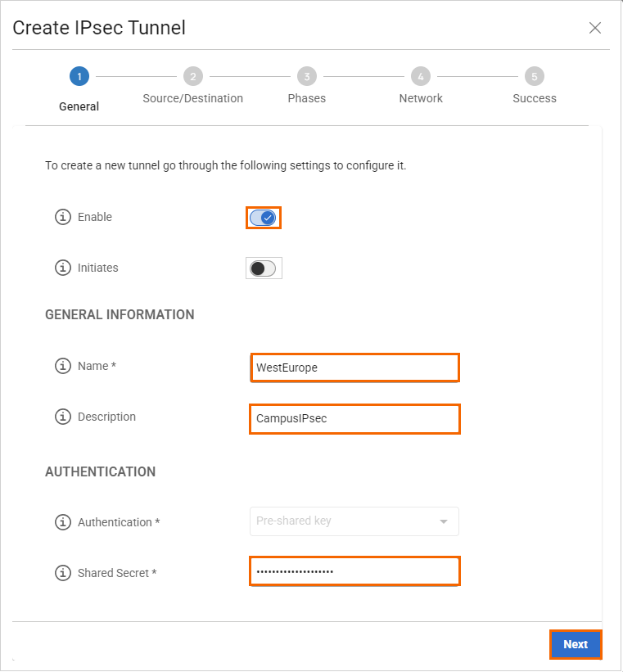Click the info icon beside Authentication
Viewport: 623px width, 672px height.
(62, 522)
